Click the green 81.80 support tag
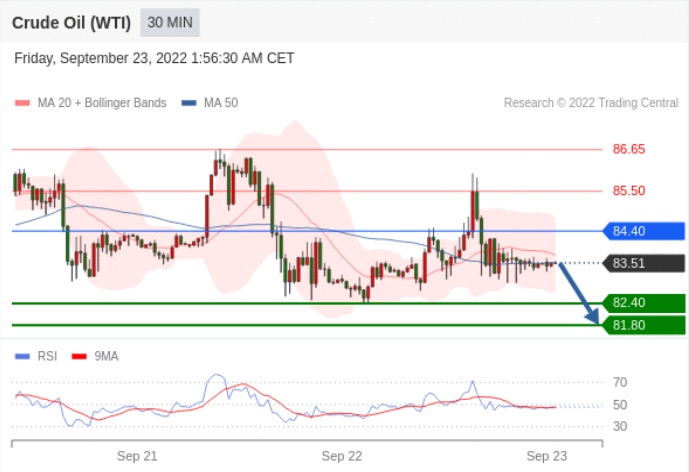Screen dimensions: 689x472 pyautogui.click(x=644, y=326)
